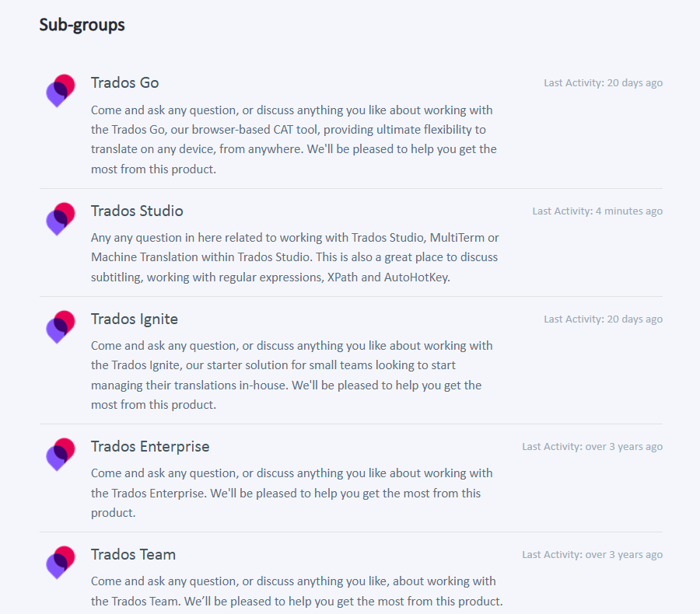The width and height of the screenshot is (700, 614).
Task: Click the Trados Studio description mentioning MultiTerm
Action: [x=295, y=257]
